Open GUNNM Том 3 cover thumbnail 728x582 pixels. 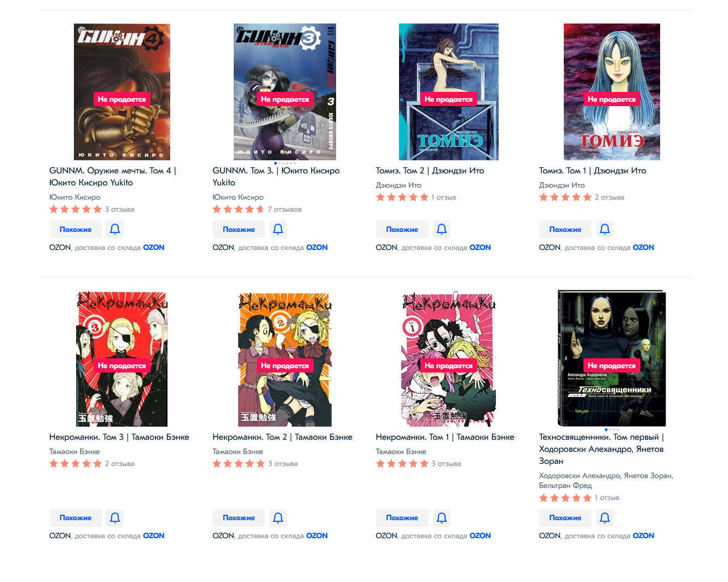(285, 92)
